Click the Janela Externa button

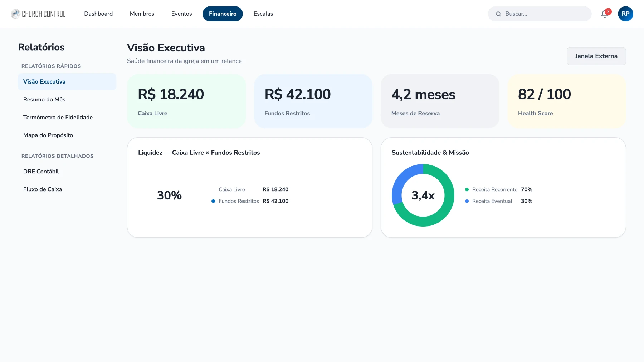tap(596, 56)
